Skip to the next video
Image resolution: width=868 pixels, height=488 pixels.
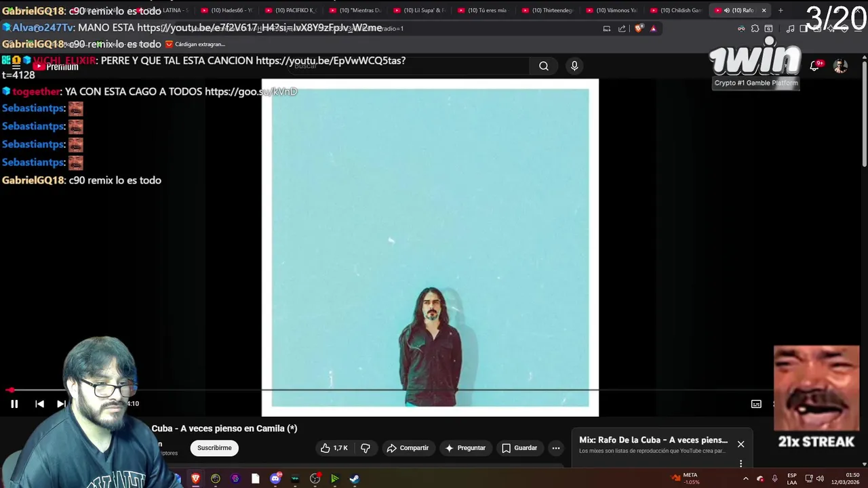point(60,404)
